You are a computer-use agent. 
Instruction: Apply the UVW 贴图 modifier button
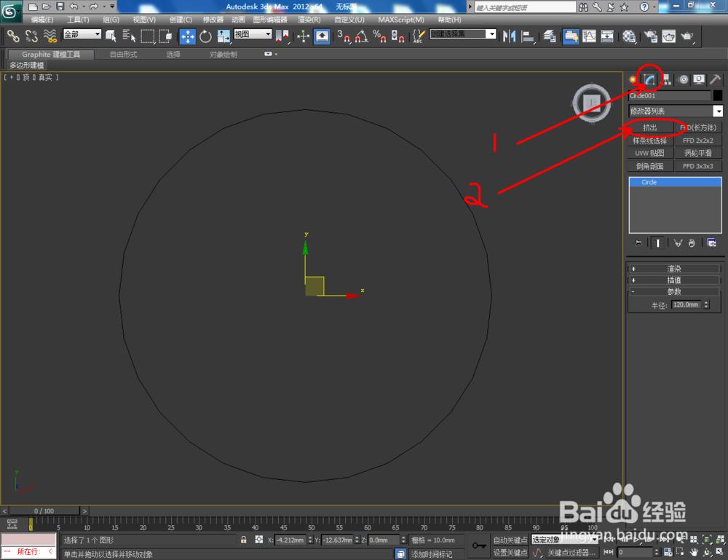[649, 153]
